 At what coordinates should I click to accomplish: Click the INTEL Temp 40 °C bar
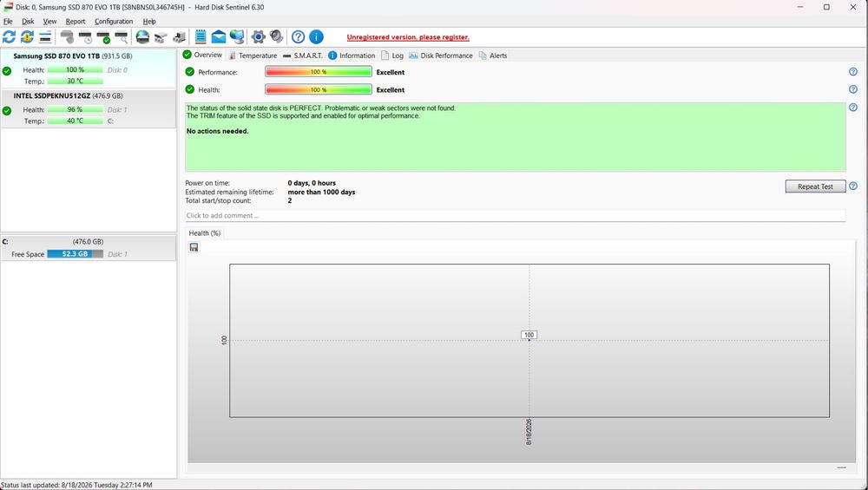click(76, 121)
